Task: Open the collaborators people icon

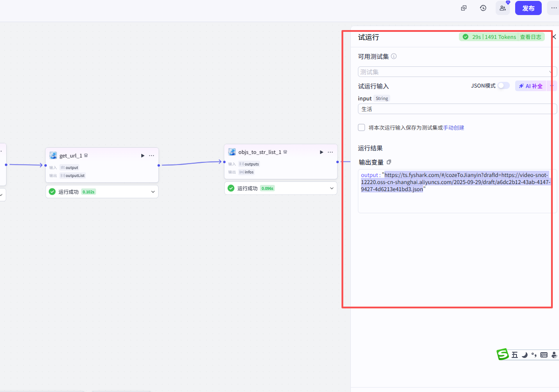Action: (503, 8)
